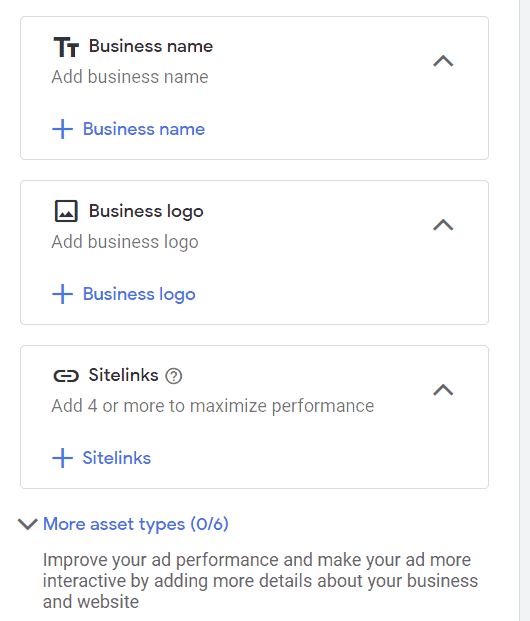Collapse the Business logo card chevron
The image size is (530, 621).
click(x=443, y=225)
